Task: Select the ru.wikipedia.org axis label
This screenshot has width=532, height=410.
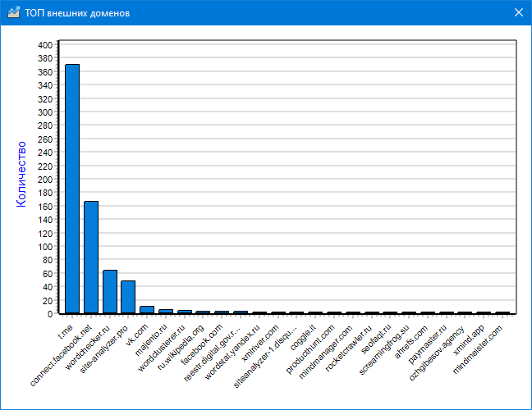Action: point(182,348)
